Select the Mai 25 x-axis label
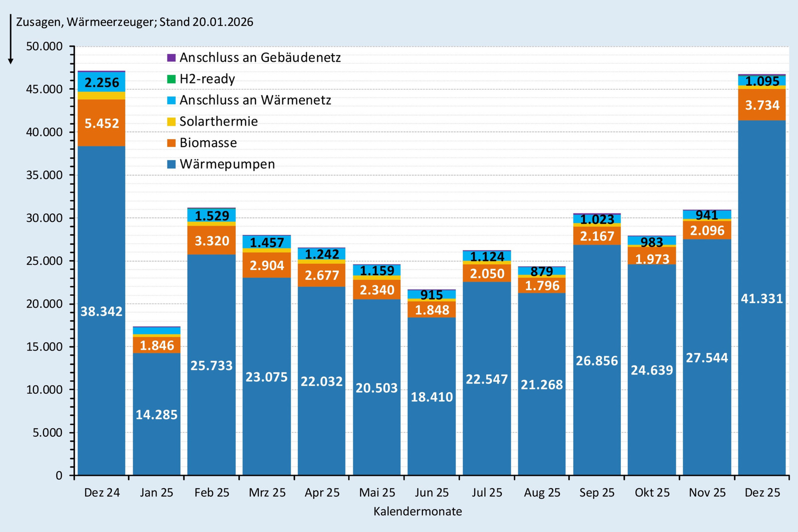Image resolution: width=798 pixels, height=532 pixels. (377, 493)
